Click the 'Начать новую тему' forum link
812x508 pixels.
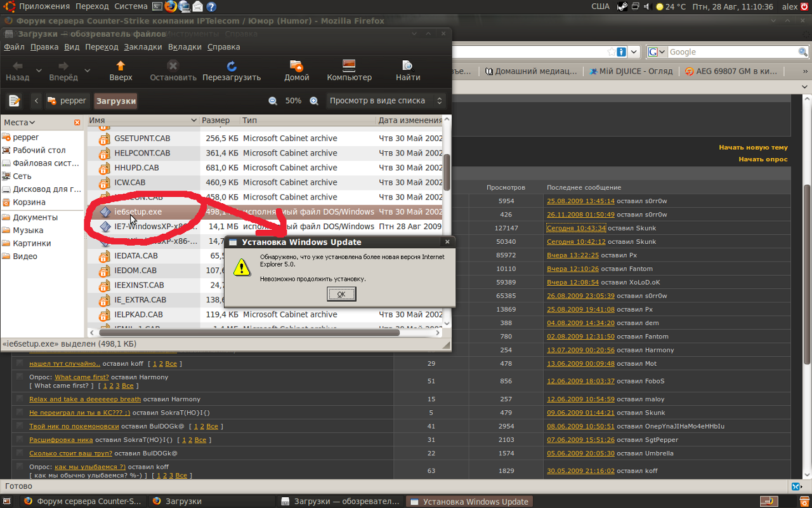click(753, 147)
